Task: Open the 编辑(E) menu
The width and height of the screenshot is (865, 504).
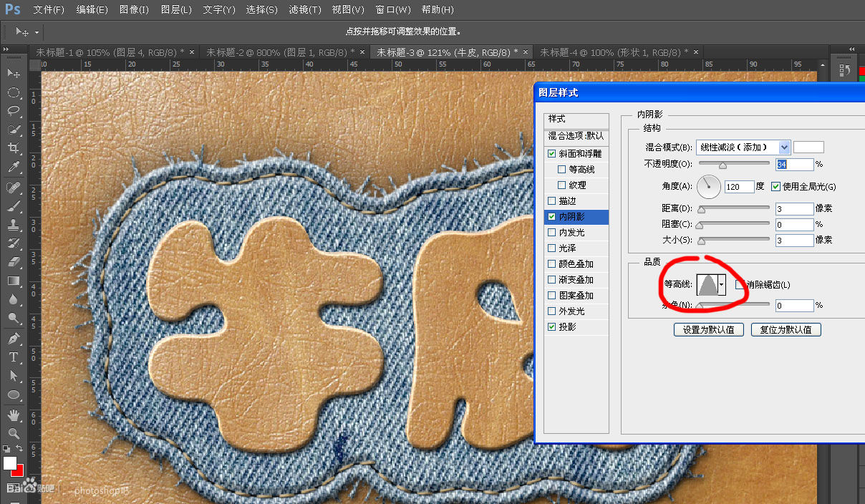Action: click(92, 9)
